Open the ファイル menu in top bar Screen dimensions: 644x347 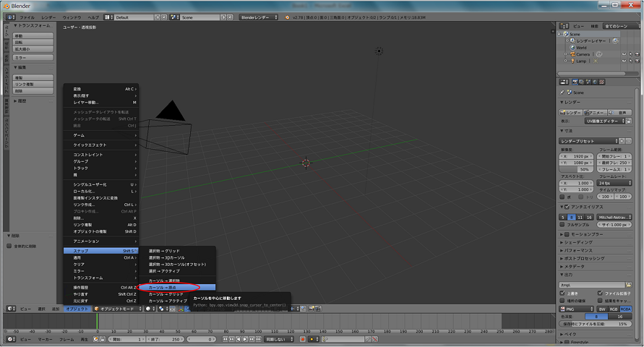pos(26,16)
